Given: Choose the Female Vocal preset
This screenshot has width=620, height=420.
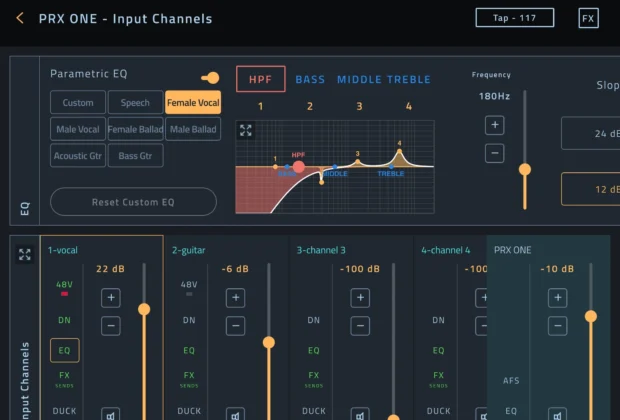Looking at the screenshot, I should (193, 102).
